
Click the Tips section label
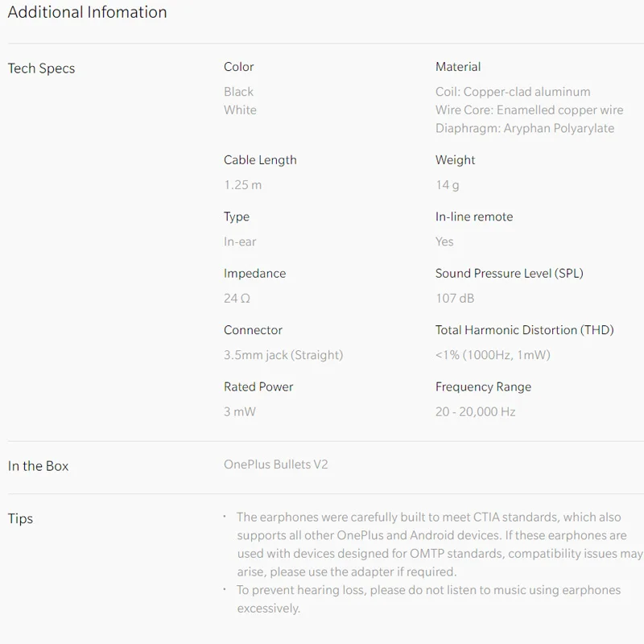point(20,518)
